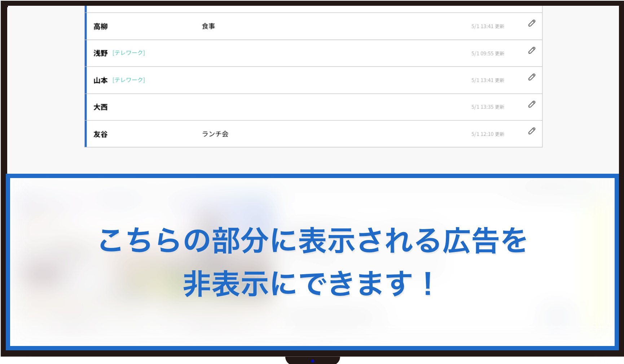This screenshot has width=624, height=364.
Task: Open the edit pencil for 山本's row
Action: (x=532, y=77)
